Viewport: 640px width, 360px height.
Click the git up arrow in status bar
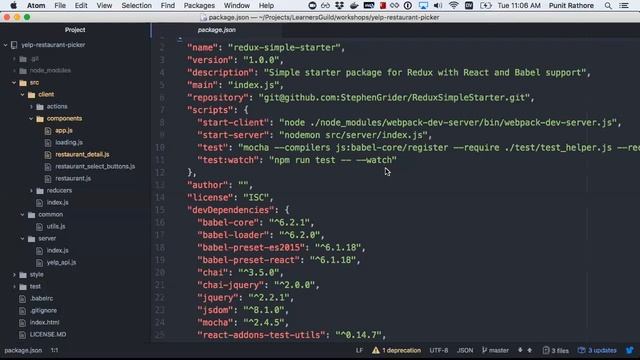pyautogui.click(x=529, y=350)
